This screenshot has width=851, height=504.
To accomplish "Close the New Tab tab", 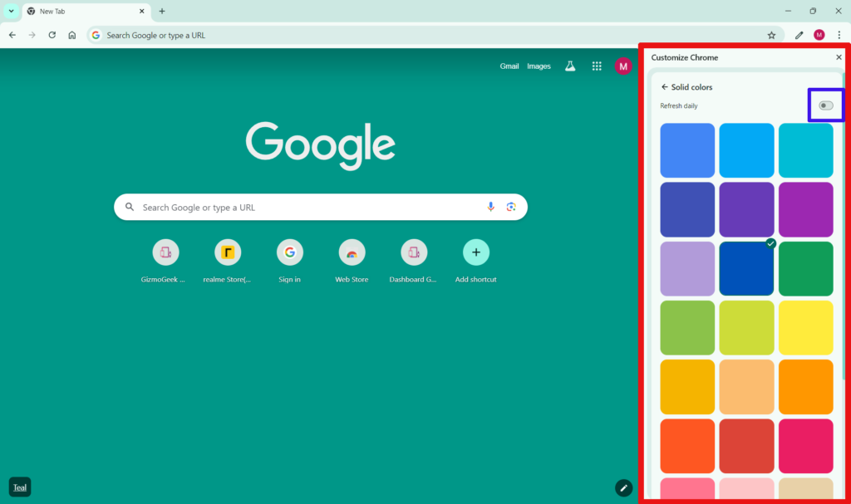I will [x=141, y=11].
